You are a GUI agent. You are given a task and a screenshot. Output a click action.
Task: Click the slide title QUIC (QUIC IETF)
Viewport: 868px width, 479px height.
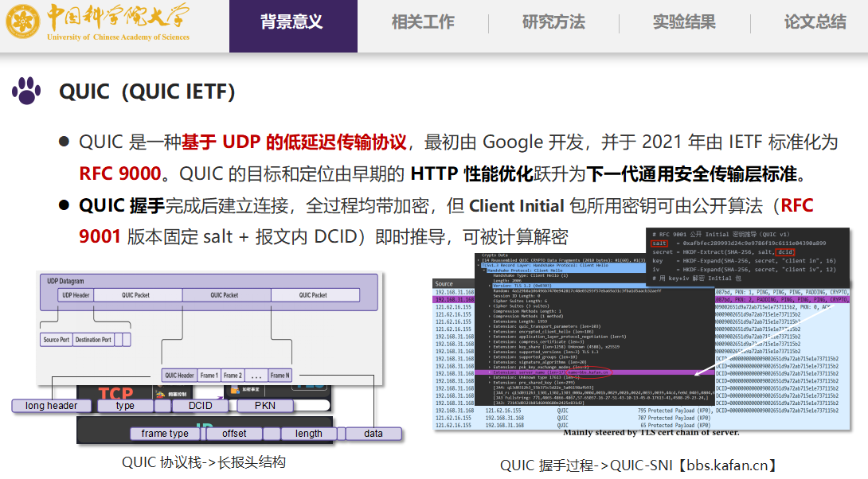pos(147,92)
